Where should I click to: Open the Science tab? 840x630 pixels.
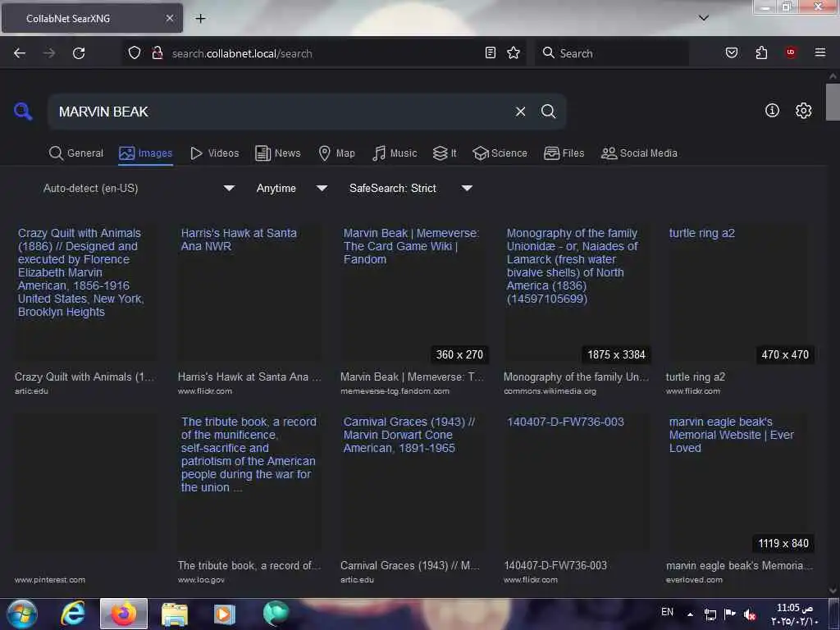[500, 153]
